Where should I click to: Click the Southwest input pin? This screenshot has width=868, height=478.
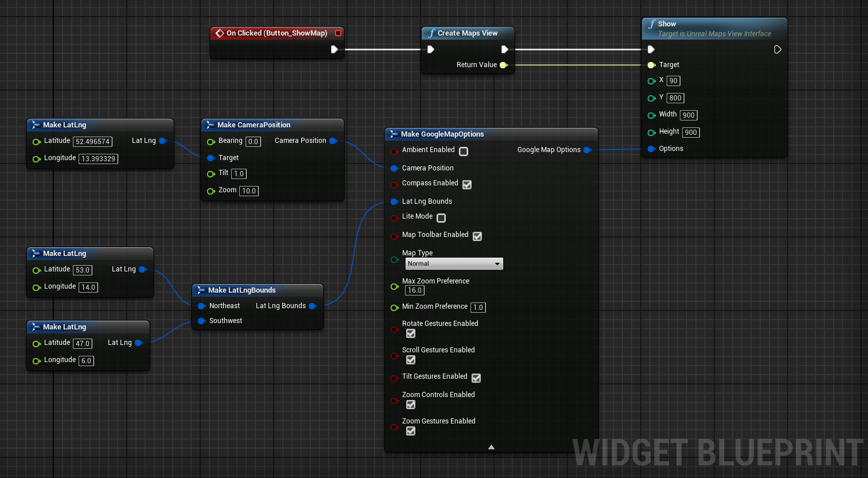pos(201,321)
